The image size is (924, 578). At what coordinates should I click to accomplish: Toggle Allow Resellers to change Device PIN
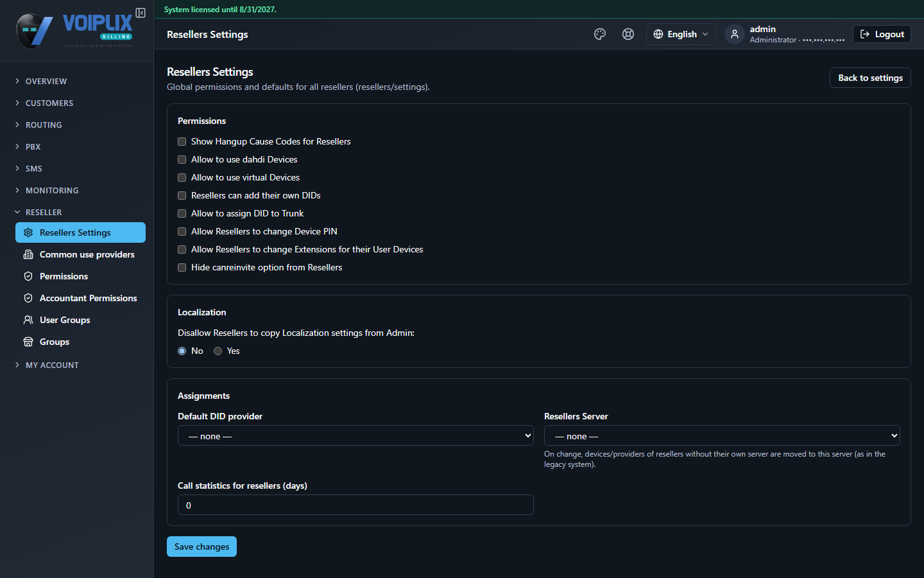(x=182, y=231)
